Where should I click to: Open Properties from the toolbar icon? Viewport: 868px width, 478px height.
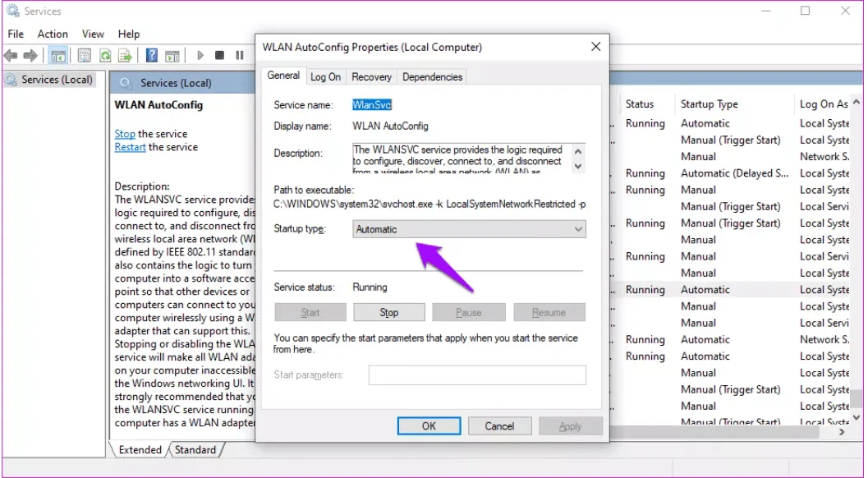pos(84,56)
